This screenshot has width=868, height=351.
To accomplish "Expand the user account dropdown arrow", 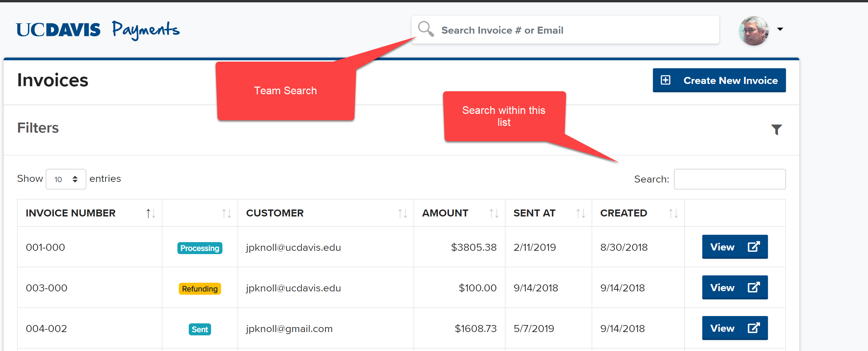I will (780, 29).
